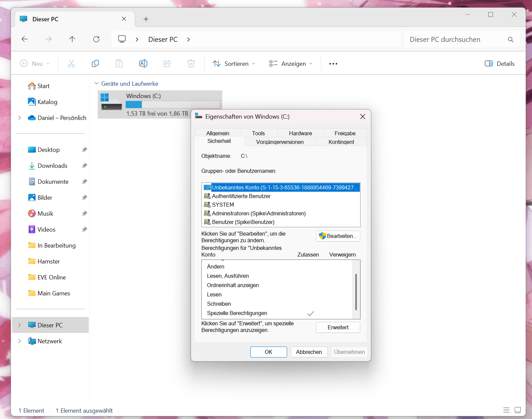
Task: Click the Erweitert button
Action: (338, 327)
